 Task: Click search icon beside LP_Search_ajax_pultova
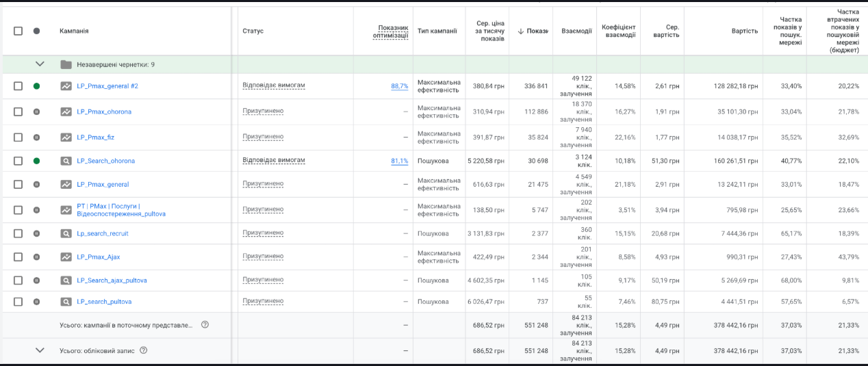click(66, 280)
